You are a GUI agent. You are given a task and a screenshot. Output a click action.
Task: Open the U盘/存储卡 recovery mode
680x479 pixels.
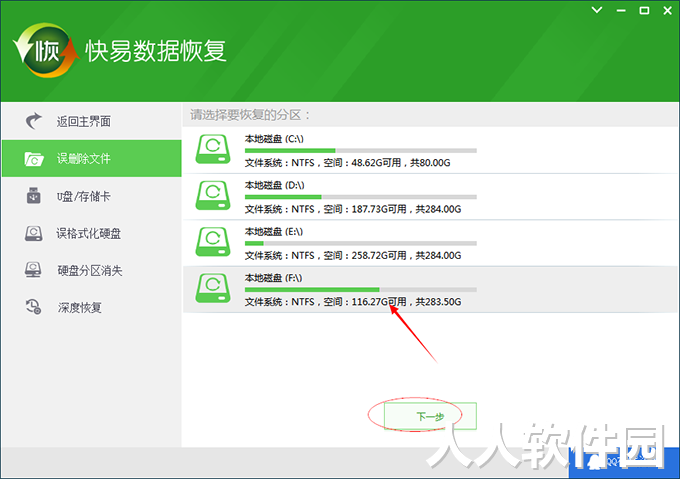click(x=92, y=196)
